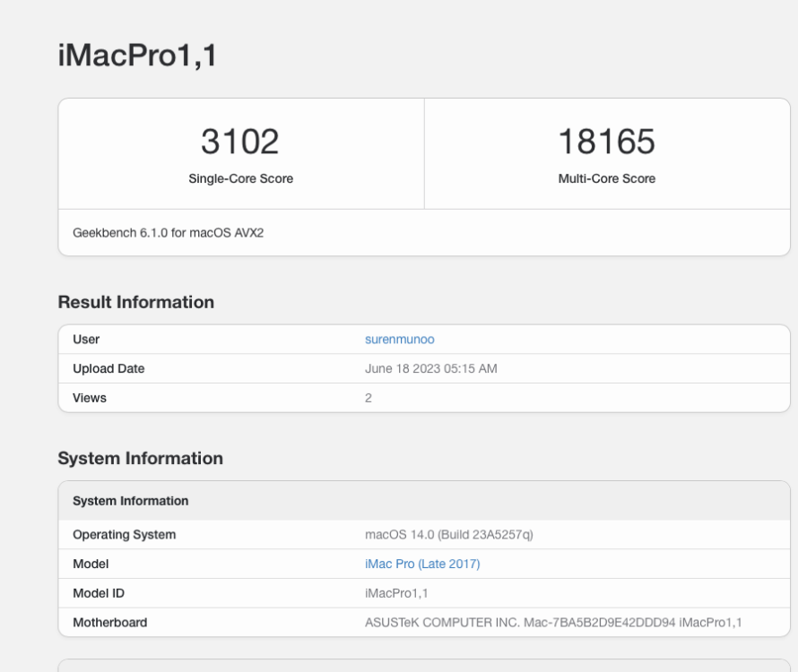The height and width of the screenshot is (672, 798).
Task: Click the multi-core score 18165
Action: click(607, 142)
